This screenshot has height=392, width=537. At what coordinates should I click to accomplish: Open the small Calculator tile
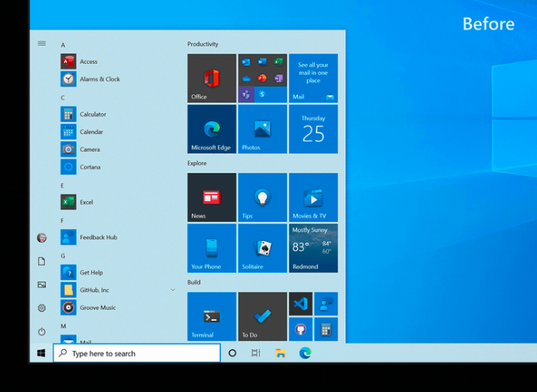point(326,329)
